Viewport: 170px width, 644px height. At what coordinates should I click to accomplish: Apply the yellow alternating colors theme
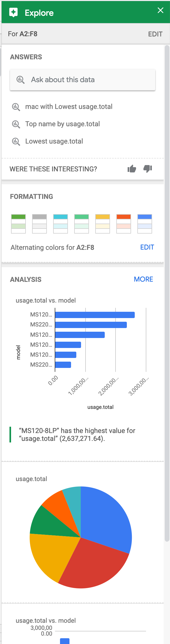(102, 223)
